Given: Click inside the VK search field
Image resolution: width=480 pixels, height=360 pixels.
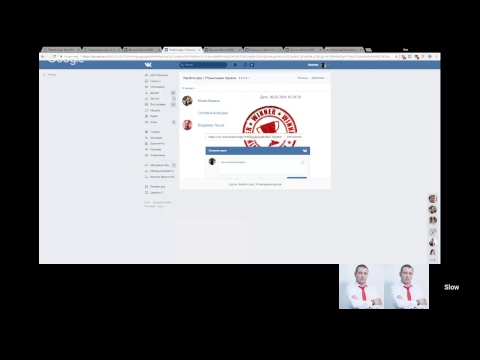Looking at the screenshot, I should click(x=203, y=65).
